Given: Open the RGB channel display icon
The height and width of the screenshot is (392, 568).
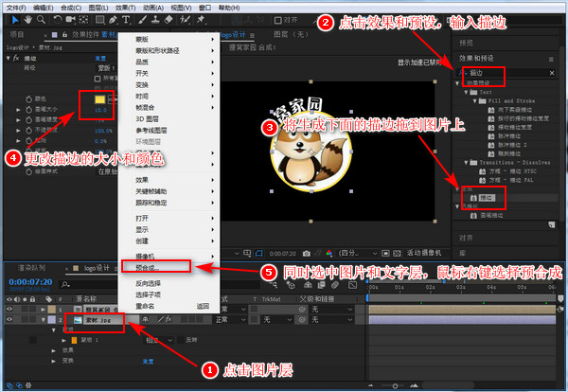Looking at the screenshot, I should tap(328, 253).
